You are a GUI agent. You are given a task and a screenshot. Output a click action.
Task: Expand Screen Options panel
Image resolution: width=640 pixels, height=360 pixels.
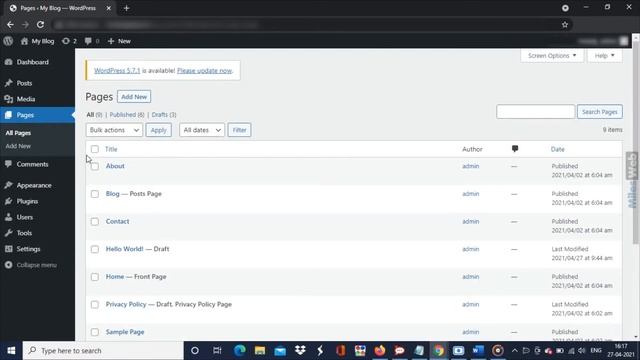pos(552,56)
